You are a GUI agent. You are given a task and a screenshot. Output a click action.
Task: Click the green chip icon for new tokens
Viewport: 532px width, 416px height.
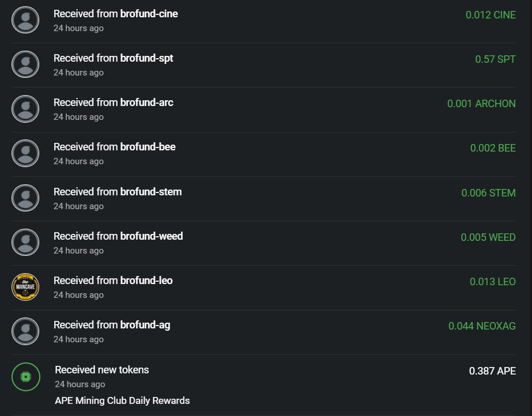(26, 377)
